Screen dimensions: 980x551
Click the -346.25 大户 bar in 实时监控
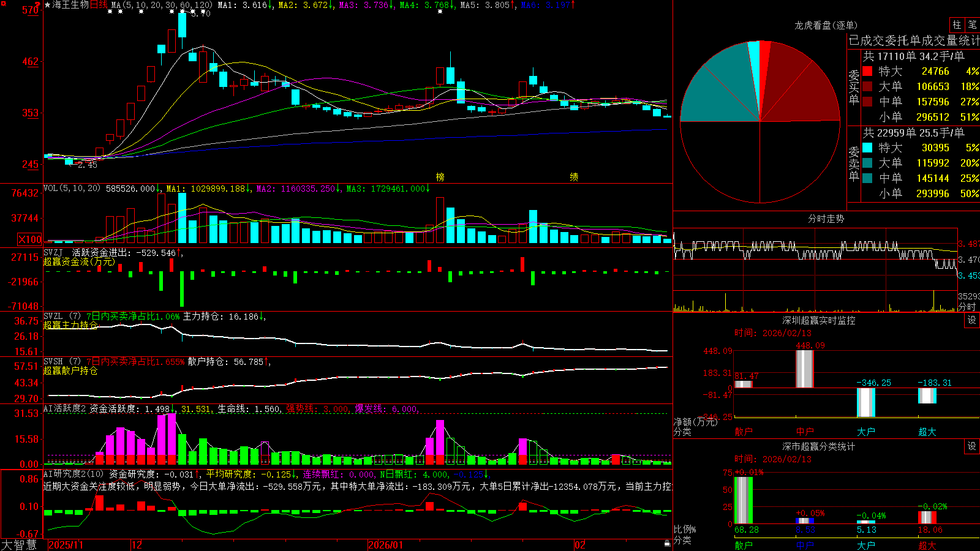point(866,402)
